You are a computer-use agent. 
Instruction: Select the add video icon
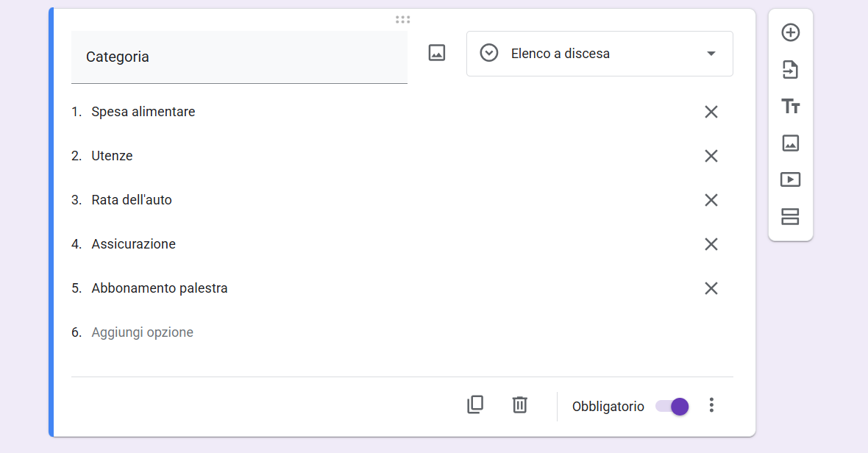[790, 179]
